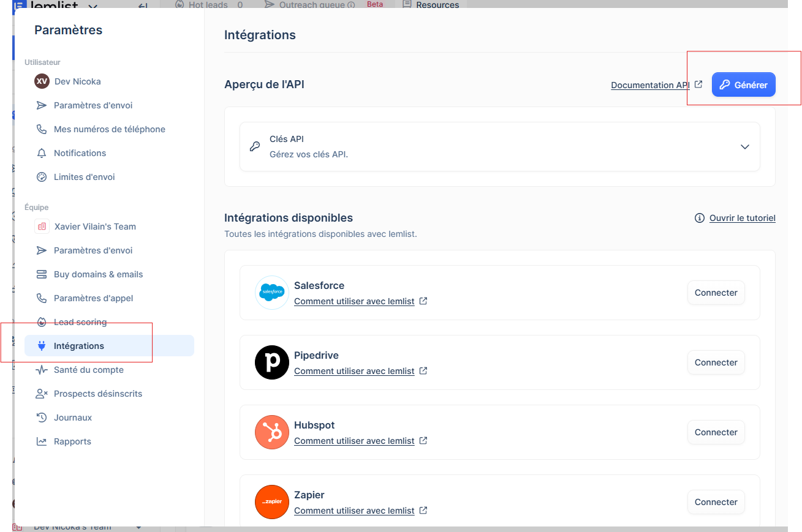Click the Générer API key button
Viewport: 802px width, 532px height.
(743, 85)
